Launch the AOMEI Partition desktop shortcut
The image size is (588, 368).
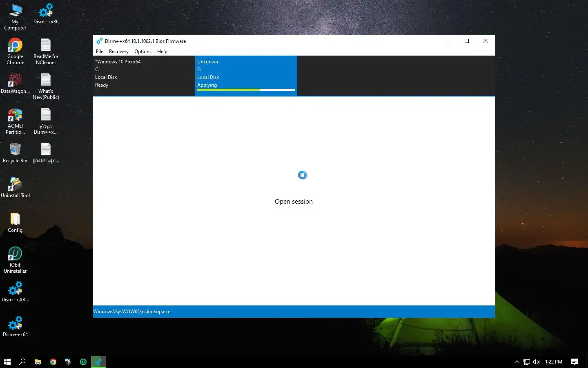[x=15, y=121]
